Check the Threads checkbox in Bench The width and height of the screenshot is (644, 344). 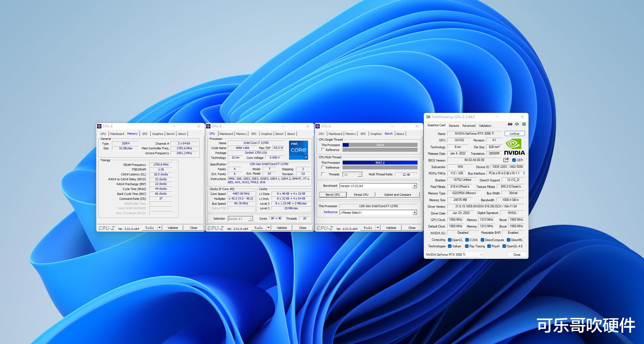click(x=323, y=174)
